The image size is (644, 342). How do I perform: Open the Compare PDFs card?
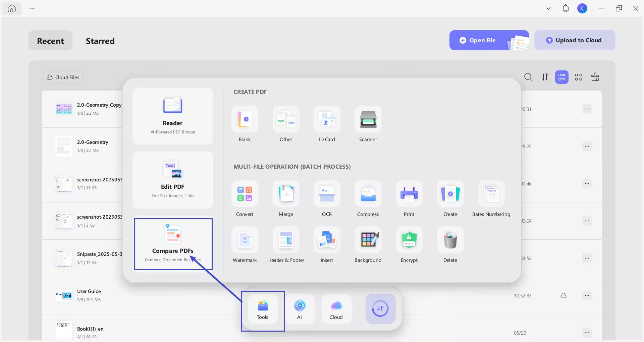point(173,244)
